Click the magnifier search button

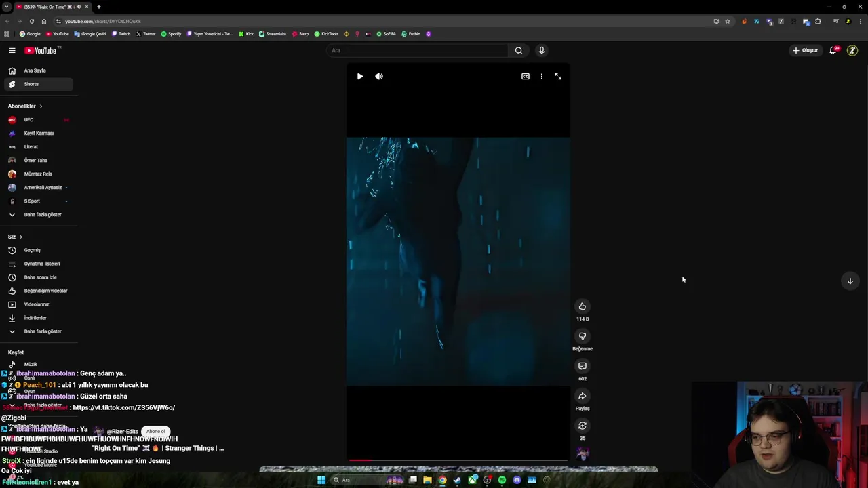click(519, 50)
